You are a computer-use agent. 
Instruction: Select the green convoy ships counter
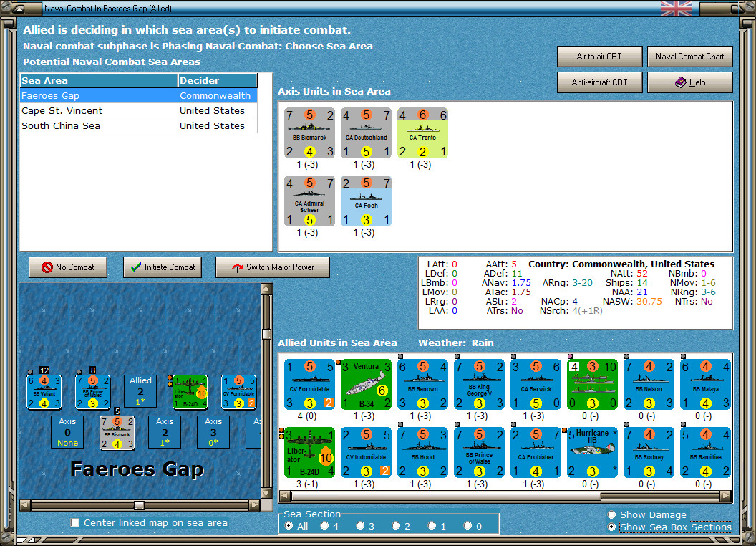593,384
